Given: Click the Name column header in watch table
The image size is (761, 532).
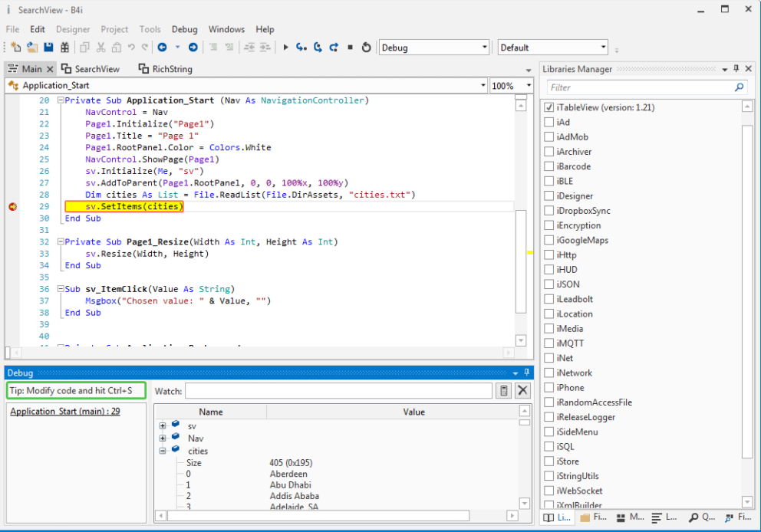Looking at the screenshot, I should [x=211, y=412].
